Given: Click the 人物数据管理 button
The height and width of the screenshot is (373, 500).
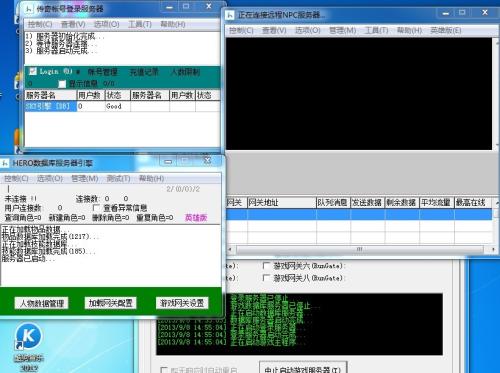Looking at the screenshot, I should coord(42,303).
